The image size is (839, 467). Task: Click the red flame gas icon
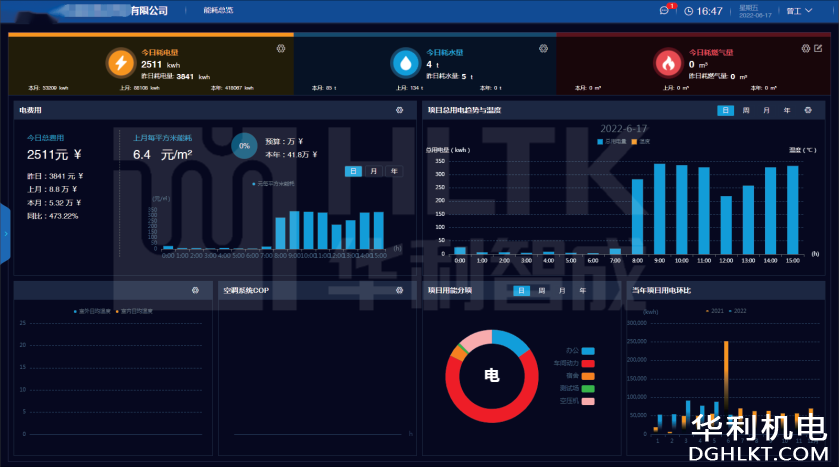668,63
